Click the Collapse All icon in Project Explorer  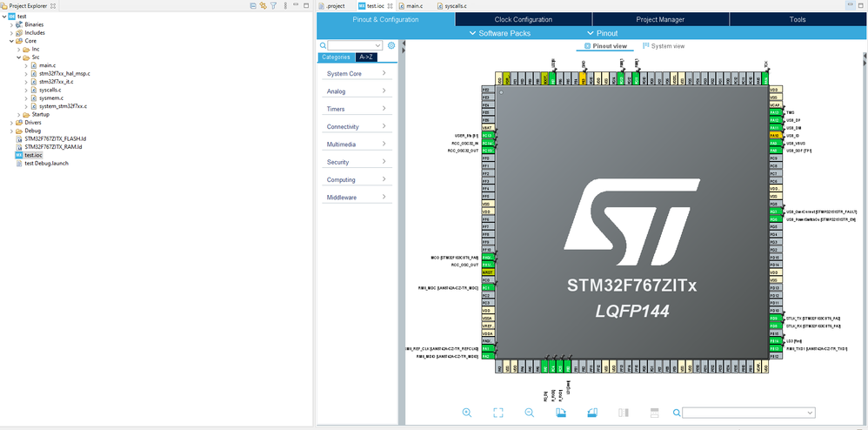253,5
